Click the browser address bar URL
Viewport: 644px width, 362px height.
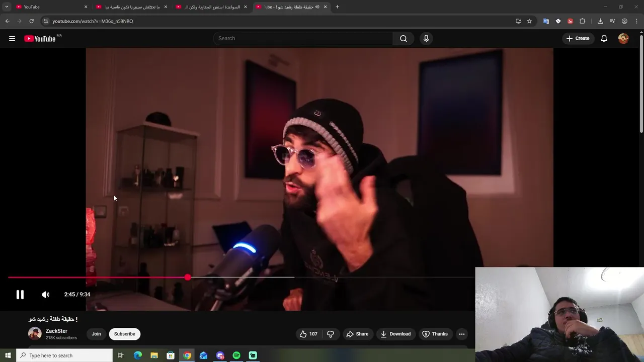93,21
